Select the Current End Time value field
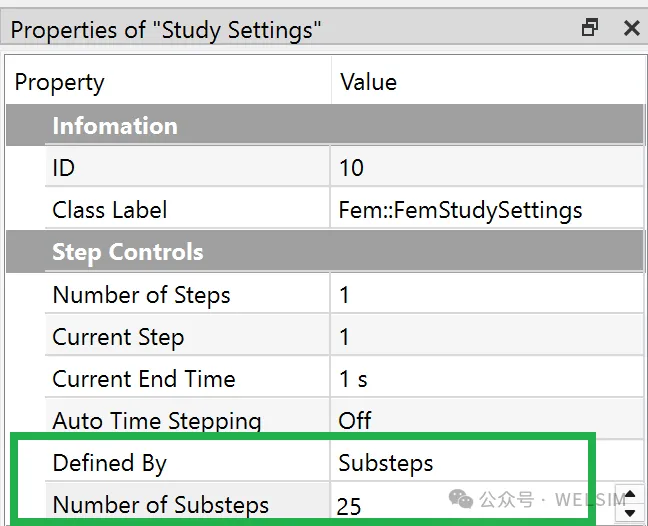Image resolution: width=648 pixels, height=526 pixels. pyautogui.click(x=487, y=378)
